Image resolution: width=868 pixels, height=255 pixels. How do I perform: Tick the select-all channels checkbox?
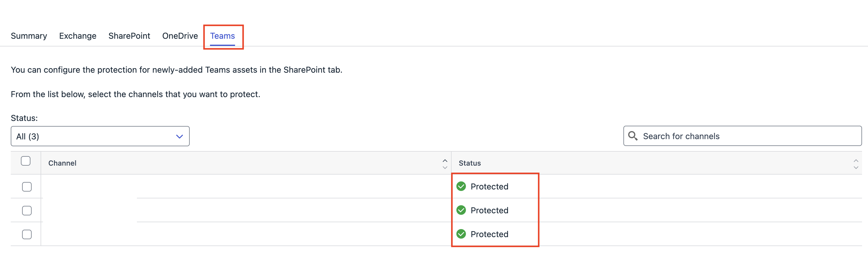click(x=26, y=161)
